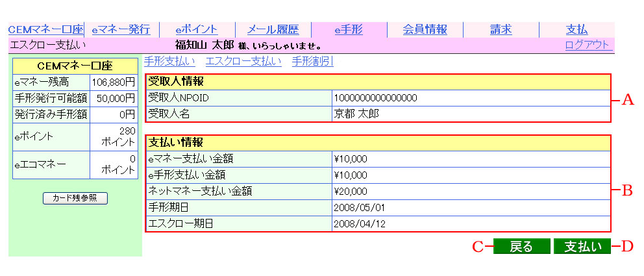Click the green 戻る button

(x=521, y=247)
